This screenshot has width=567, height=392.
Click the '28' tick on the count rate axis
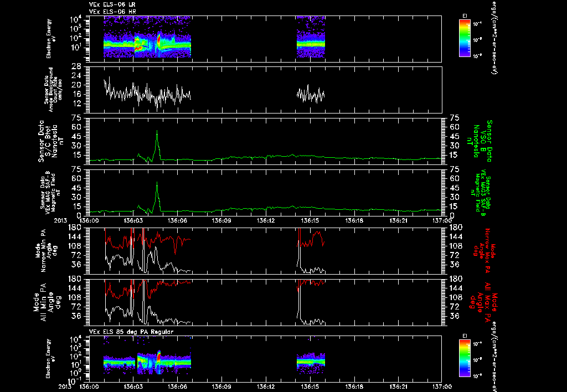pyautogui.click(x=76, y=66)
